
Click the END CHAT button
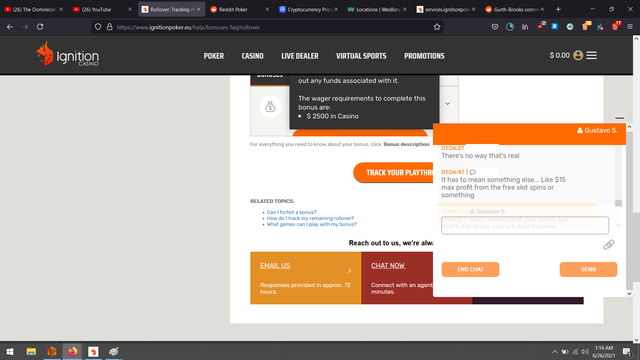(x=470, y=269)
